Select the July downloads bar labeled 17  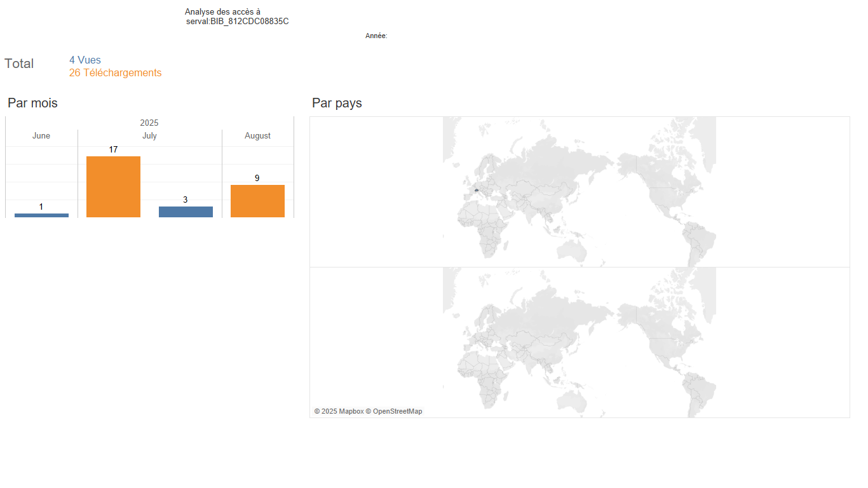point(113,187)
